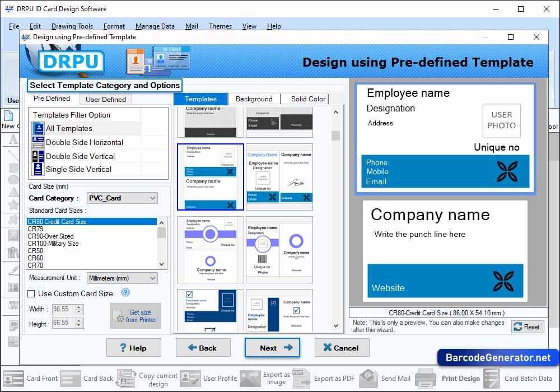Open Card Back in the bottom toolbar
560x392 pixels.
click(71, 379)
